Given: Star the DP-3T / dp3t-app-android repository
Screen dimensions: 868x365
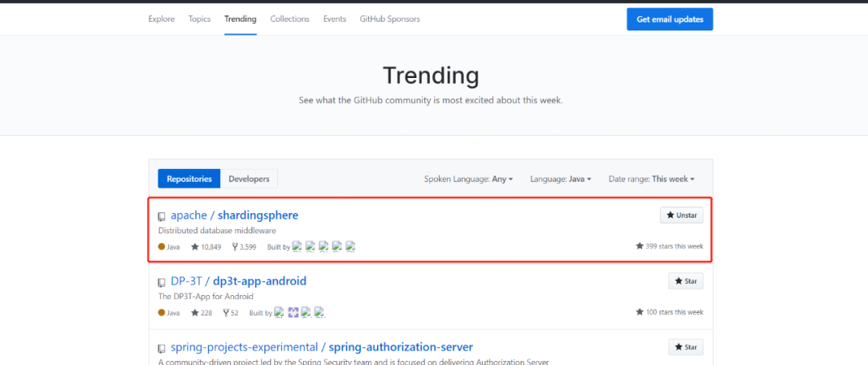Looking at the screenshot, I should [x=686, y=281].
